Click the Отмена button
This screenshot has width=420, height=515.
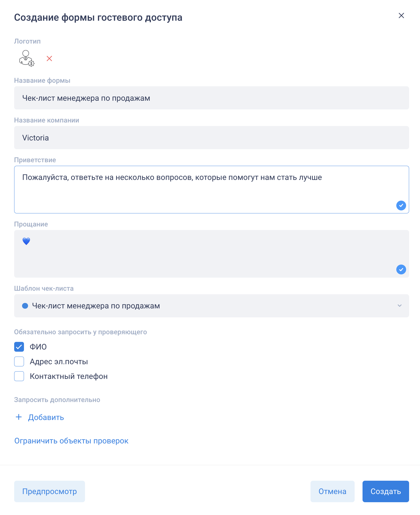point(332,491)
